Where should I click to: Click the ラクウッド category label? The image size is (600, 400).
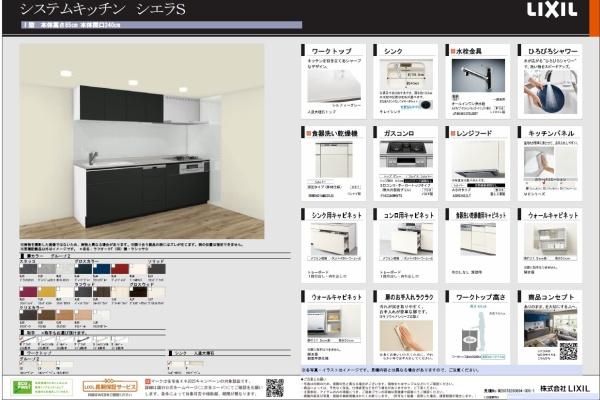coord(85,284)
